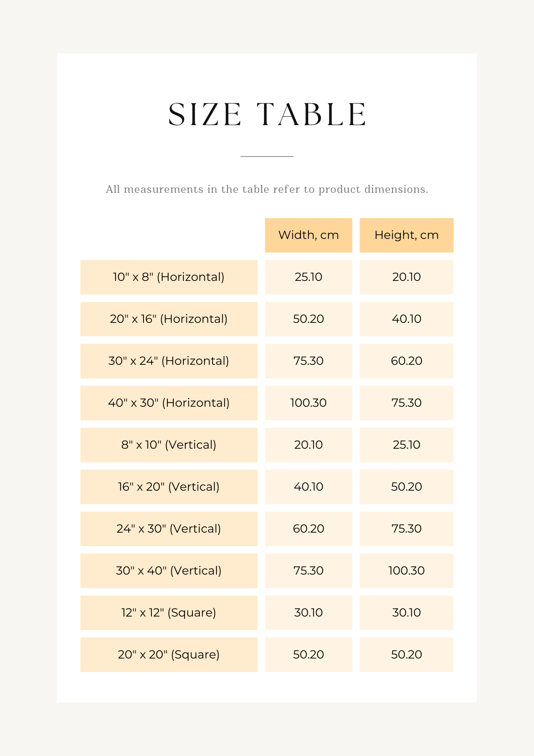
Task: Click the divider line under the title
Action: coord(267,156)
